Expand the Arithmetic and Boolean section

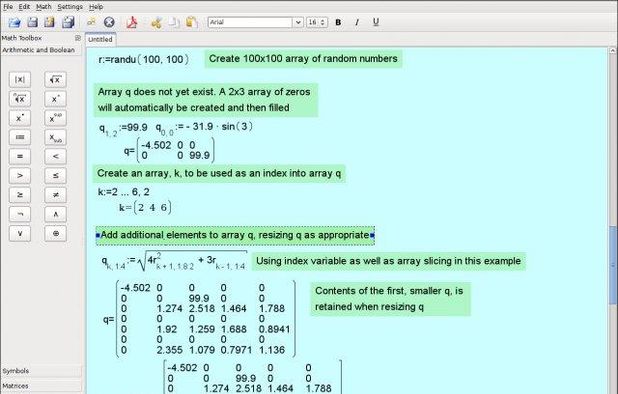click(x=41, y=50)
